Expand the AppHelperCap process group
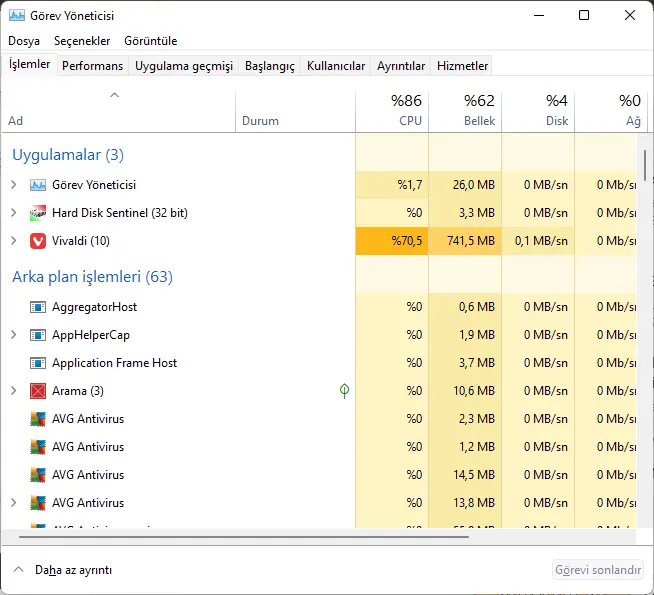 (14, 335)
